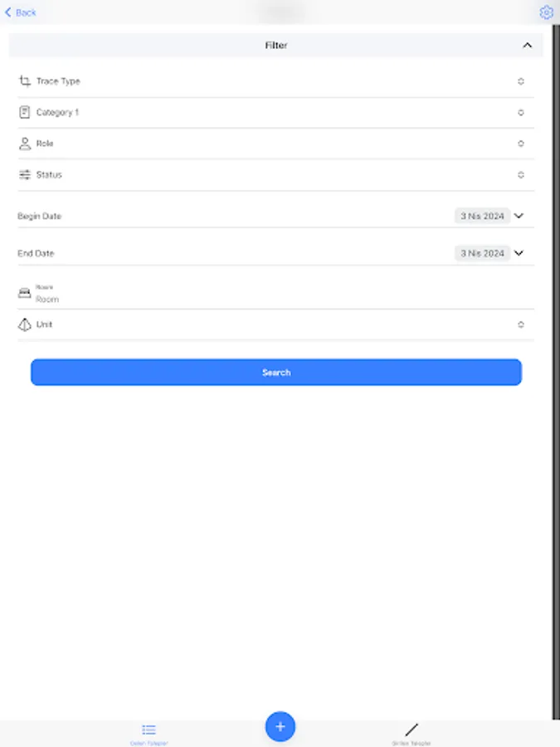Collapse the Filter panel
The width and height of the screenshot is (560, 747).
(527, 46)
